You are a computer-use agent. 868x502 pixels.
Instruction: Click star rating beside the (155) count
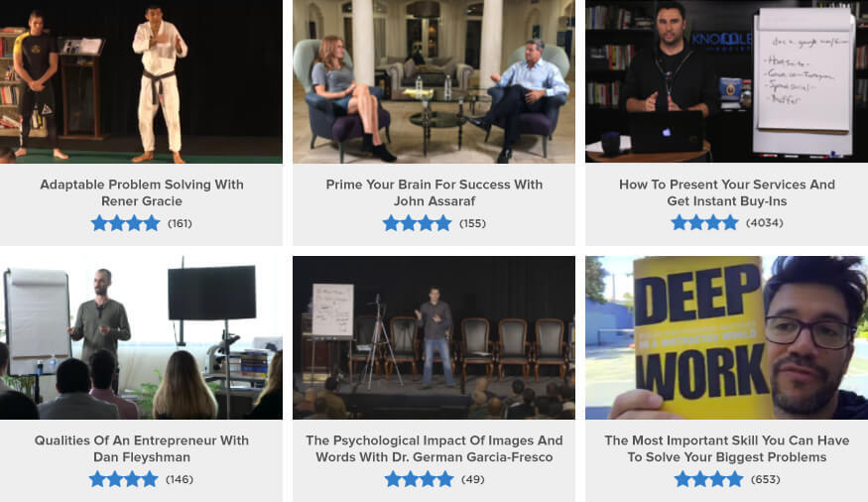417,223
